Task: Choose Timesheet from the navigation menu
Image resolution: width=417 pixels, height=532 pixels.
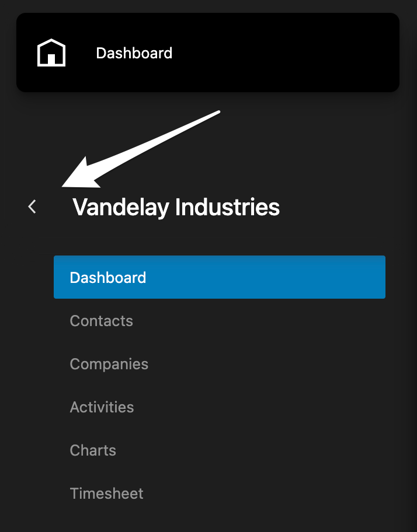Action: [106, 494]
